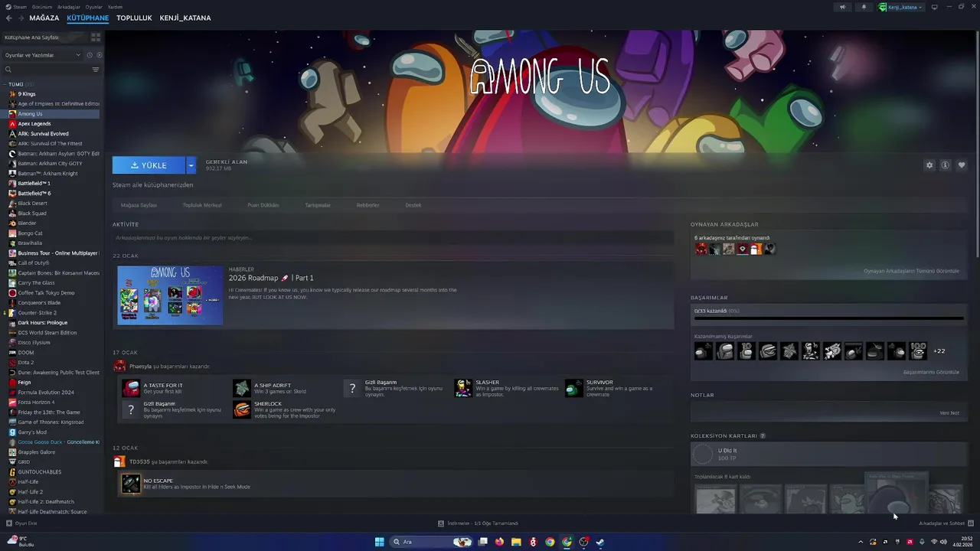Click the YÜKLE install button
The height and width of the screenshot is (551, 980).
pos(149,165)
